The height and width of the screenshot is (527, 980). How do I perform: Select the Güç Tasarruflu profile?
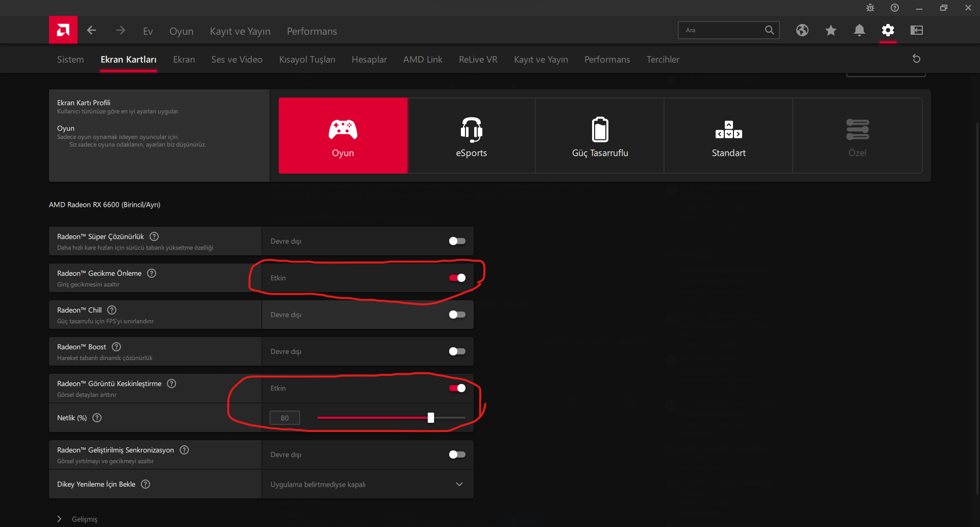(600, 135)
